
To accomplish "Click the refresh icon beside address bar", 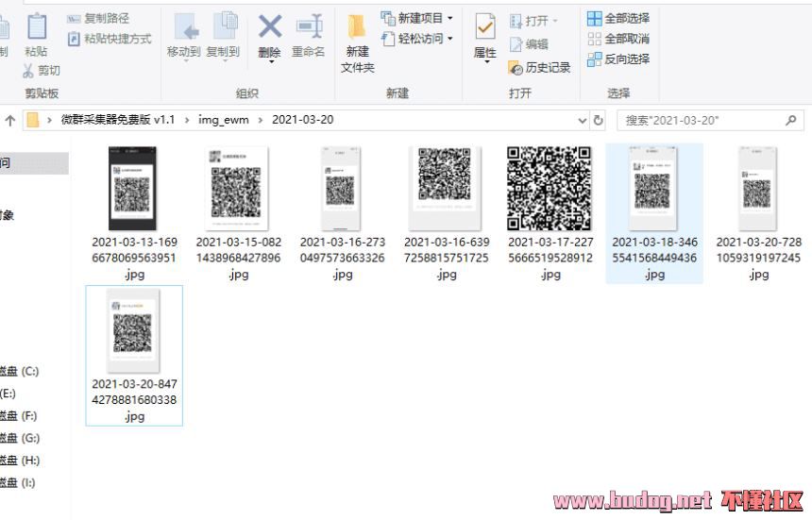I will pyautogui.click(x=598, y=120).
